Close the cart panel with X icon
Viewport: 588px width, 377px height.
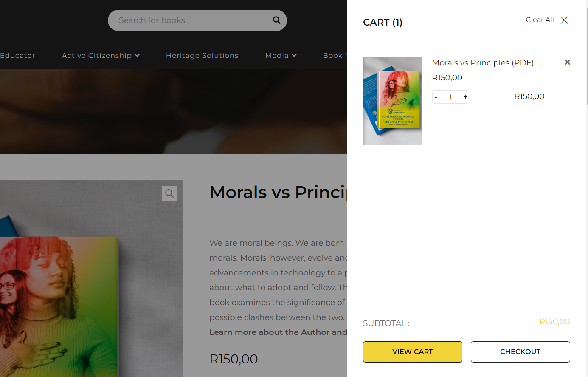pyautogui.click(x=564, y=20)
